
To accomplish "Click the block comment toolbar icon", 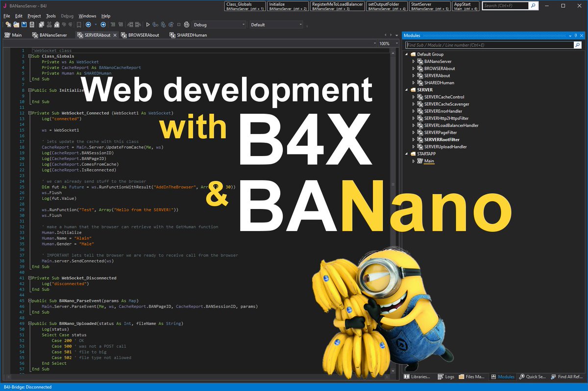I will pyautogui.click(x=112, y=25).
